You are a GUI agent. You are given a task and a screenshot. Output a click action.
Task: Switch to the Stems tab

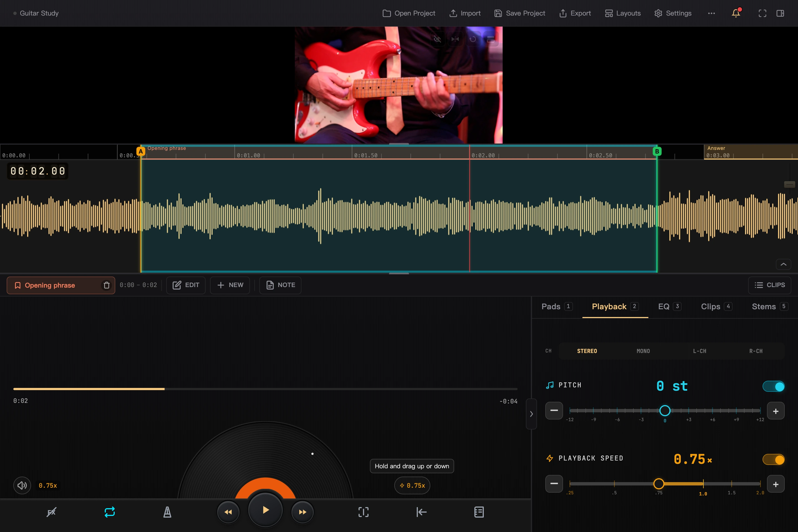pyautogui.click(x=770, y=306)
